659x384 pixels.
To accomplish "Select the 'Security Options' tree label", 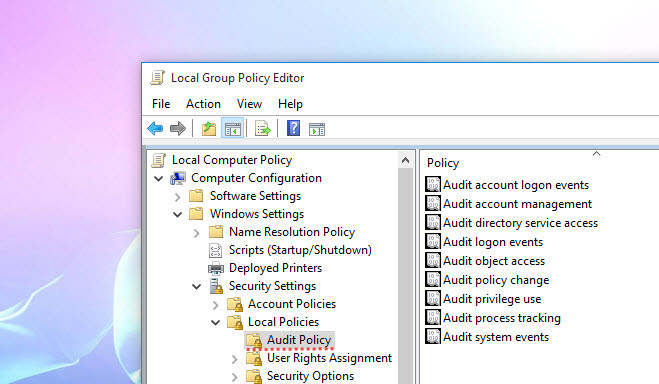I will pos(311,376).
